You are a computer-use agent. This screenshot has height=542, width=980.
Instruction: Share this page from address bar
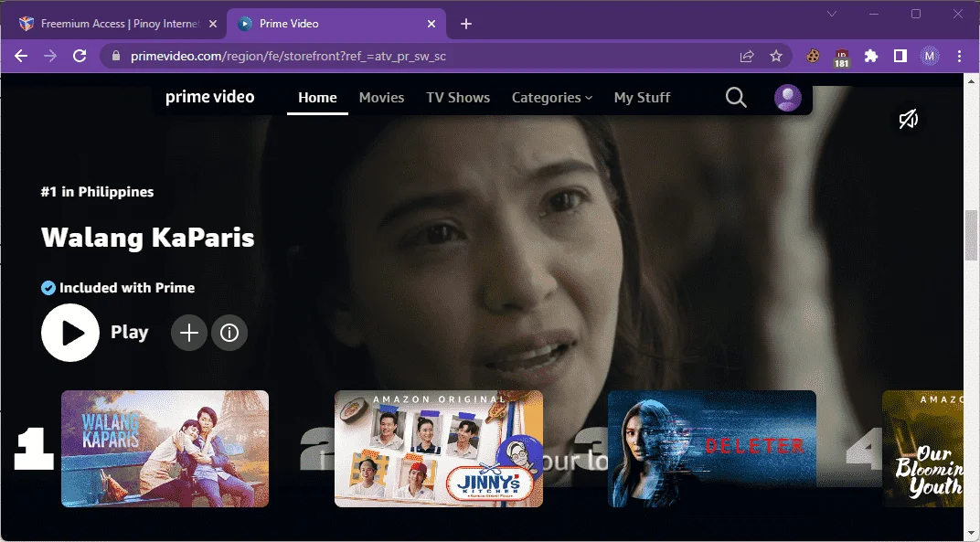[747, 57]
